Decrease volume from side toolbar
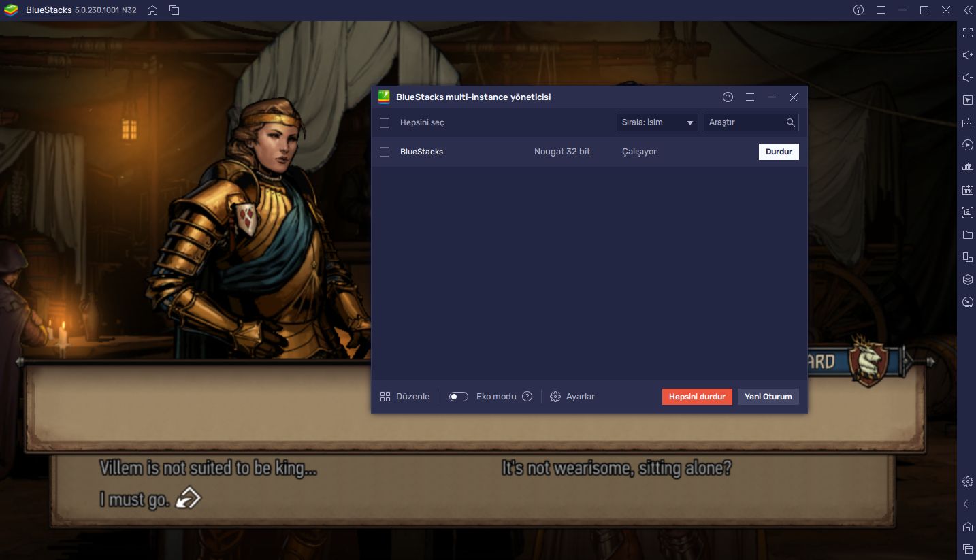 pyautogui.click(x=968, y=78)
